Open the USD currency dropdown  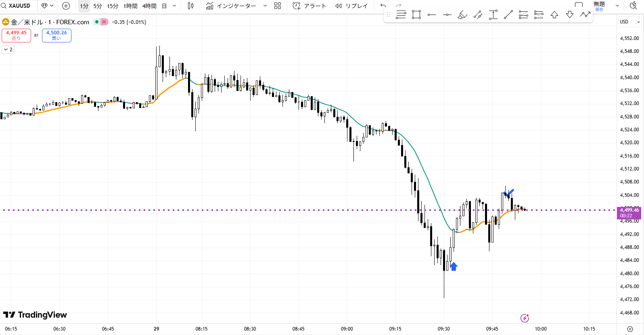[x=629, y=22]
